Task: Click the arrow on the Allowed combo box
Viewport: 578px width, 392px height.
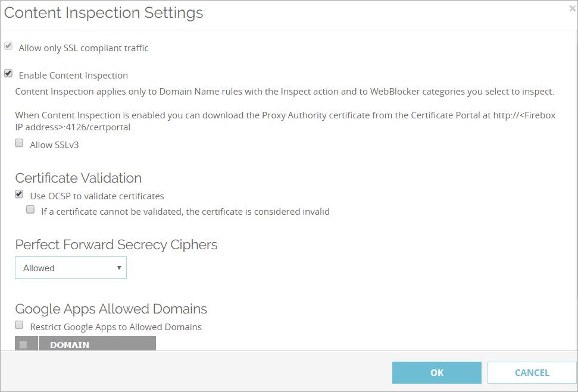Action: click(119, 268)
